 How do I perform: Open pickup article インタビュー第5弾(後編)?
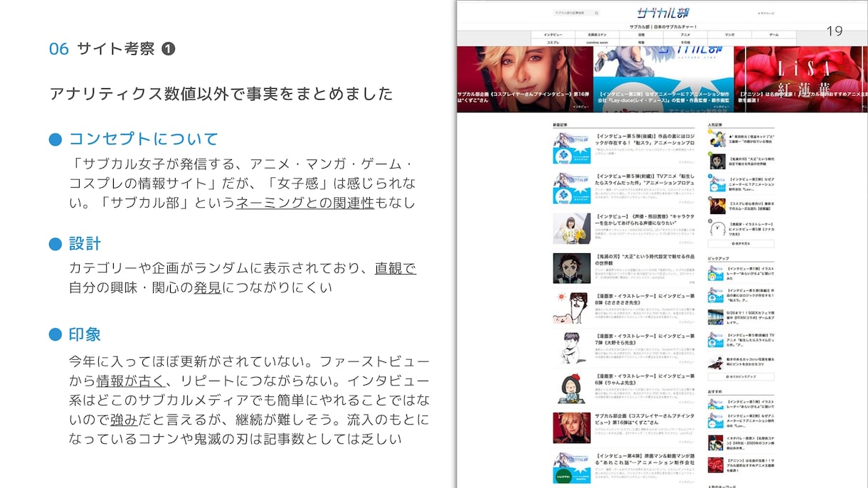751,295
